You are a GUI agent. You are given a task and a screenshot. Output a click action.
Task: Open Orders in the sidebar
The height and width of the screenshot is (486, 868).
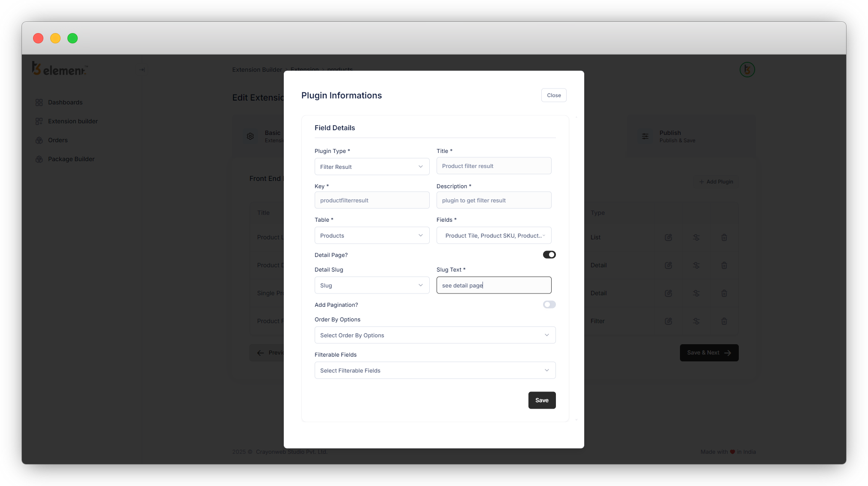pyautogui.click(x=58, y=140)
